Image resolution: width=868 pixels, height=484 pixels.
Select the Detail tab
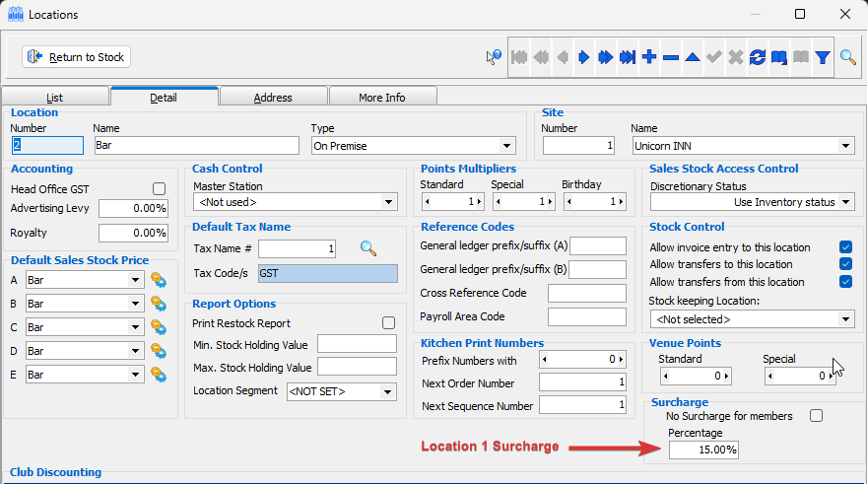[x=164, y=98]
